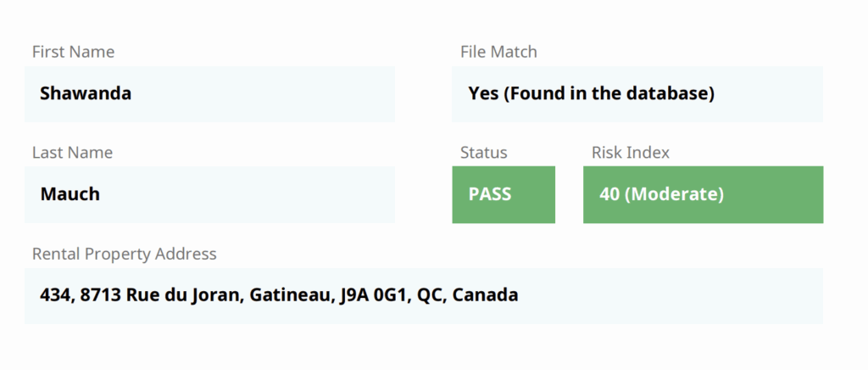Click the "Status" label text
Viewport: 868px width, 370px height.
(x=483, y=153)
